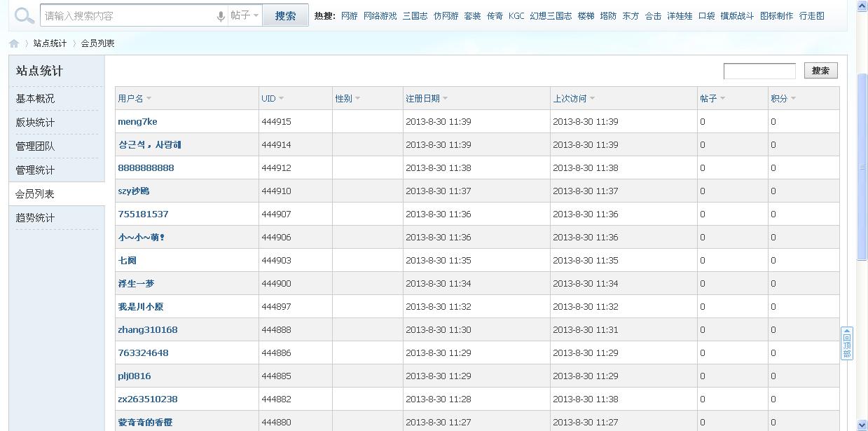Open hot search 三国志 link

tap(415, 16)
